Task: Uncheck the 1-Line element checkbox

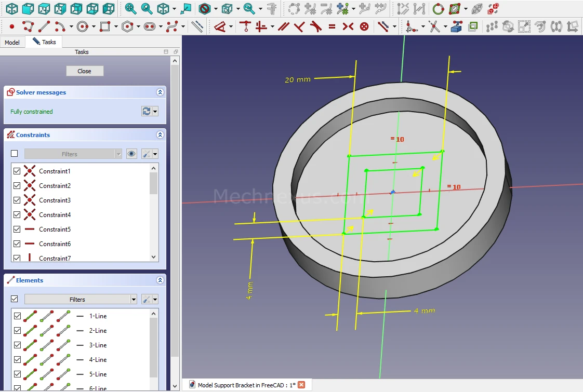Action: pos(17,316)
